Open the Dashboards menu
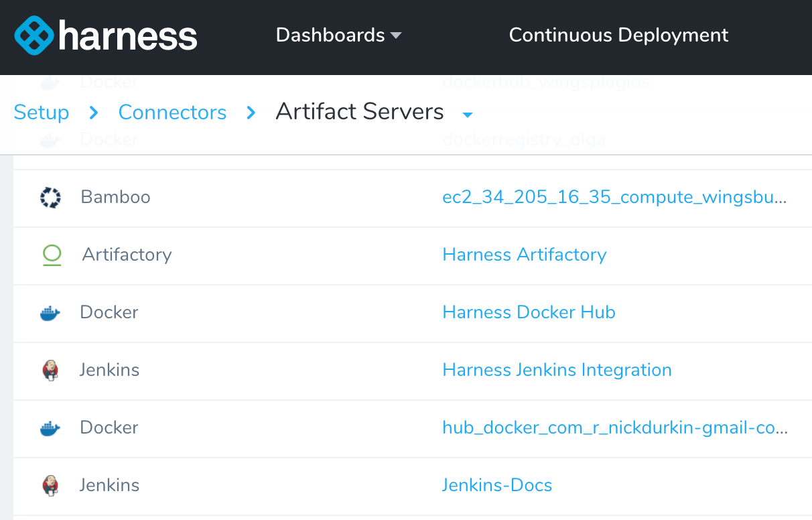 tap(338, 35)
